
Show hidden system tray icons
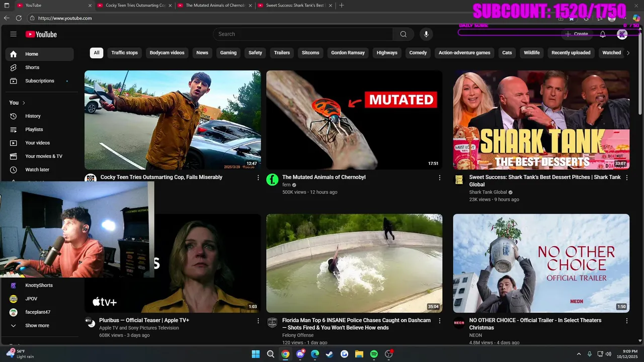pyautogui.click(x=579, y=354)
